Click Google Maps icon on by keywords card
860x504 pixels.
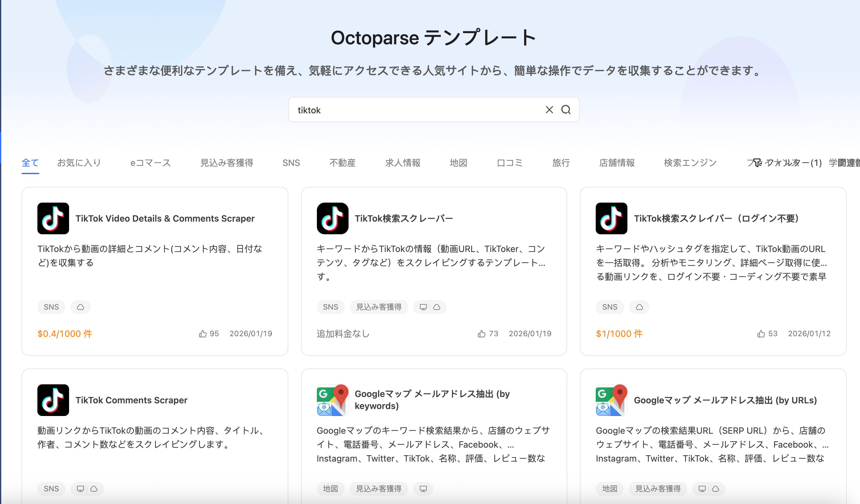(x=332, y=400)
